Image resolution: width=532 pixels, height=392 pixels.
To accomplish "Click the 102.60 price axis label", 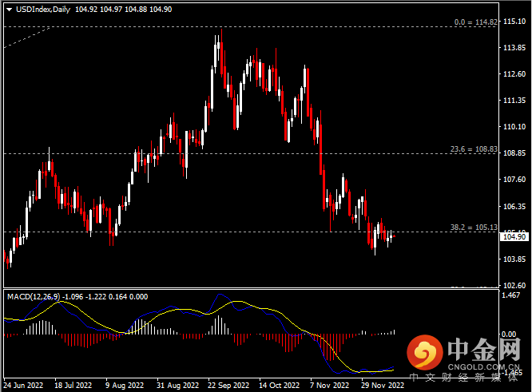I will (x=512, y=286).
